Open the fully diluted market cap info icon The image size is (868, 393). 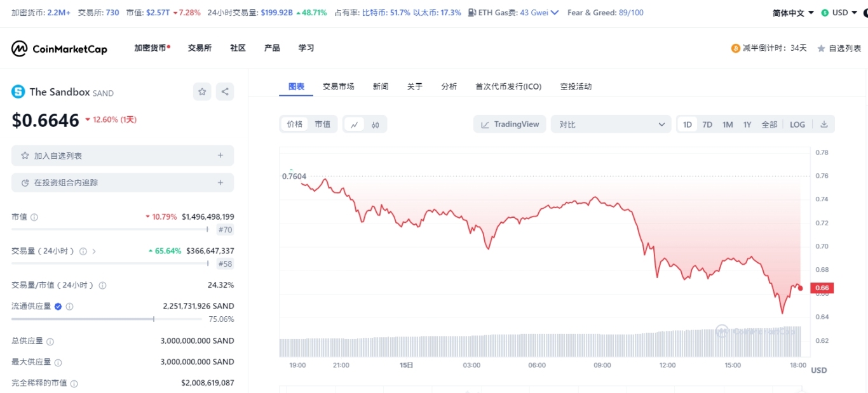click(74, 384)
